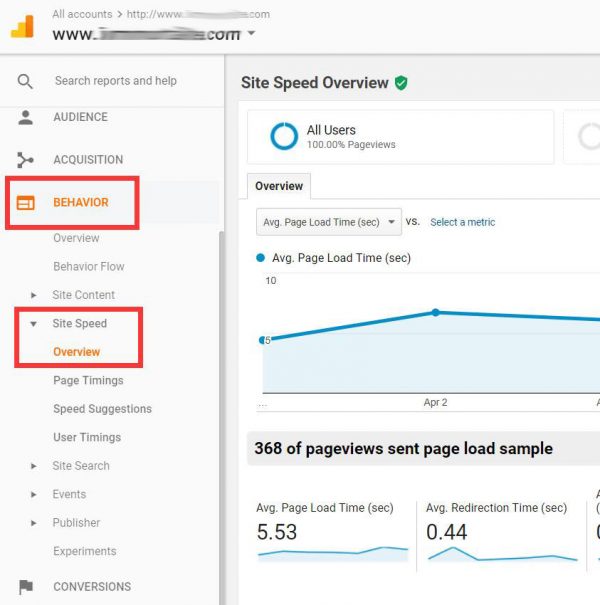Click the green verified shield icon
Viewport: 600px width, 605px height.
pos(401,83)
